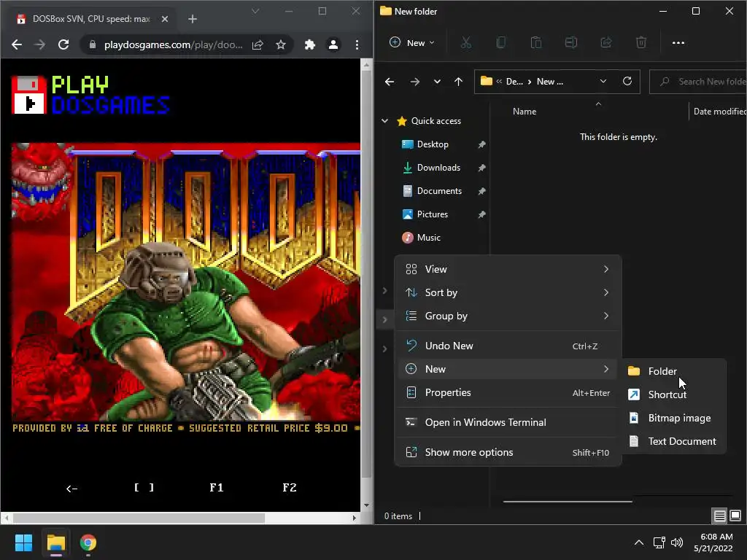Image resolution: width=747 pixels, height=560 pixels.
Task: Click the Delete trash icon in Explorer toolbar
Action: pos(641,43)
